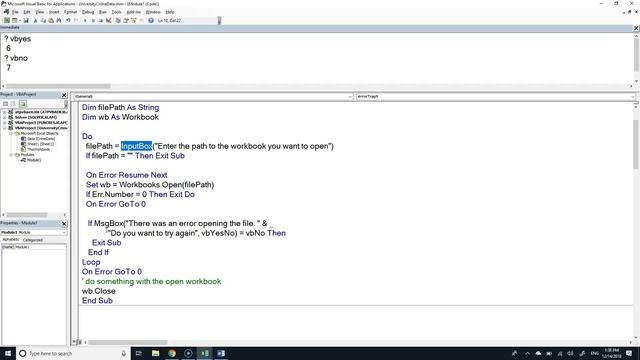
Task: Click the Cut scissors icon in the toolbar
Action: tap(36, 20)
